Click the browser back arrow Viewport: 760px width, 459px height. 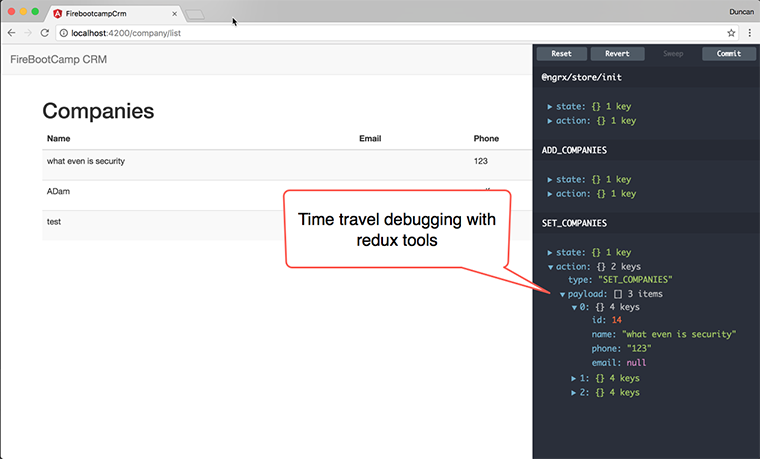[x=11, y=33]
